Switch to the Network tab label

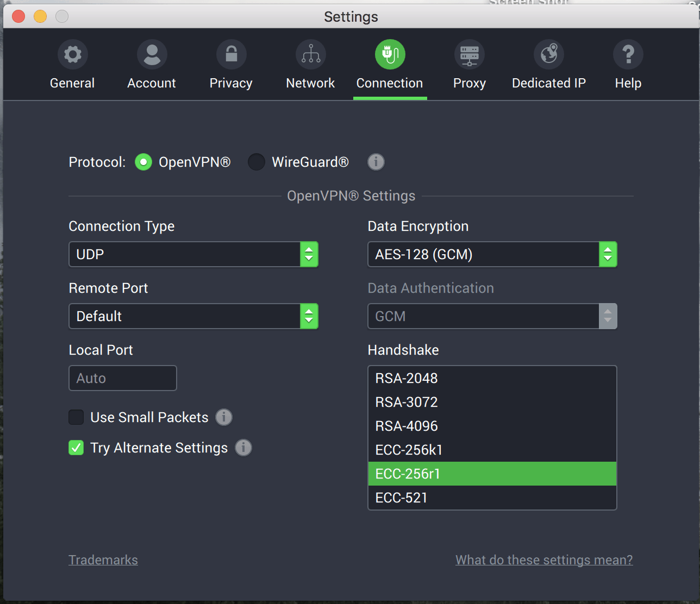coord(310,83)
